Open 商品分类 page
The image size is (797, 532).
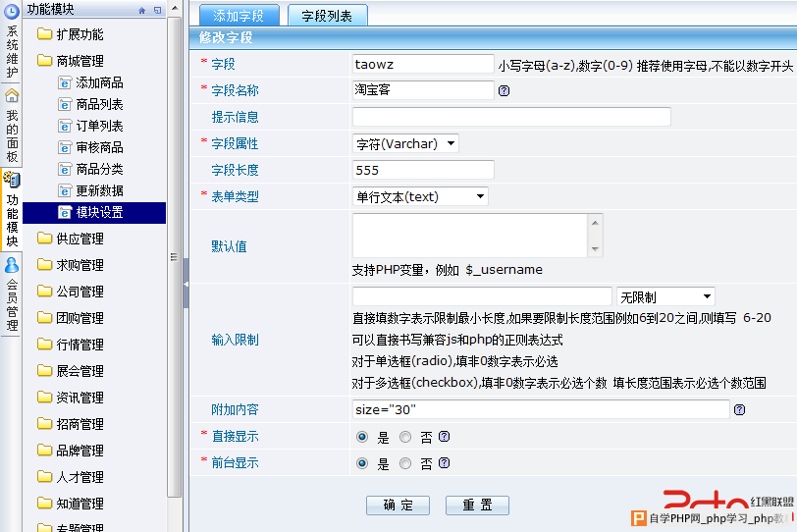pos(90,169)
